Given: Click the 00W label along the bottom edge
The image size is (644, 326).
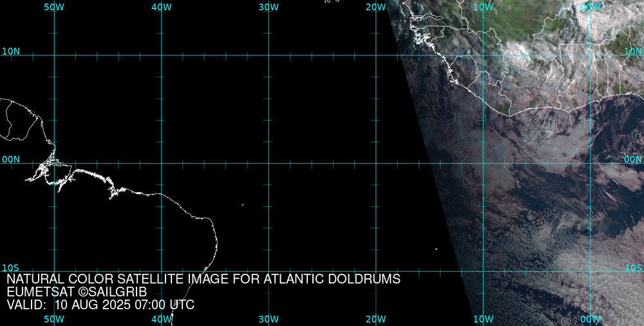Looking at the screenshot, I should coord(591,320).
